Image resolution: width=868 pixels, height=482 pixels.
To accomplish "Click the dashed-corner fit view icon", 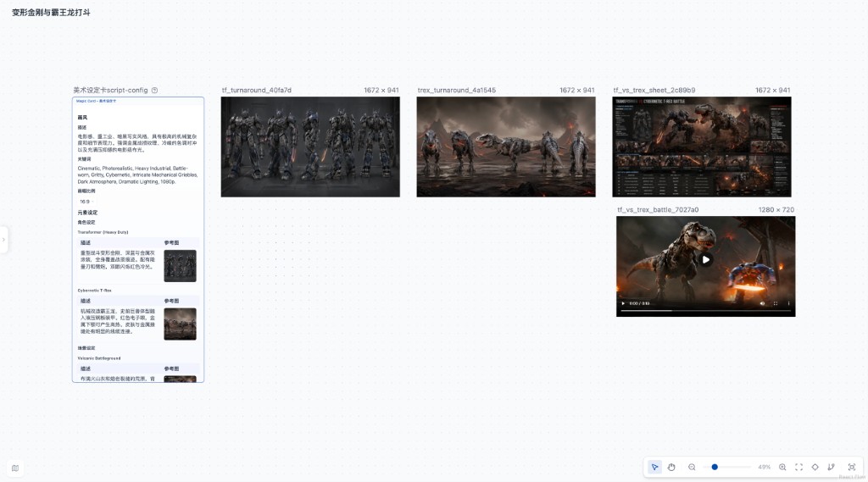I will click(x=798, y=467).
